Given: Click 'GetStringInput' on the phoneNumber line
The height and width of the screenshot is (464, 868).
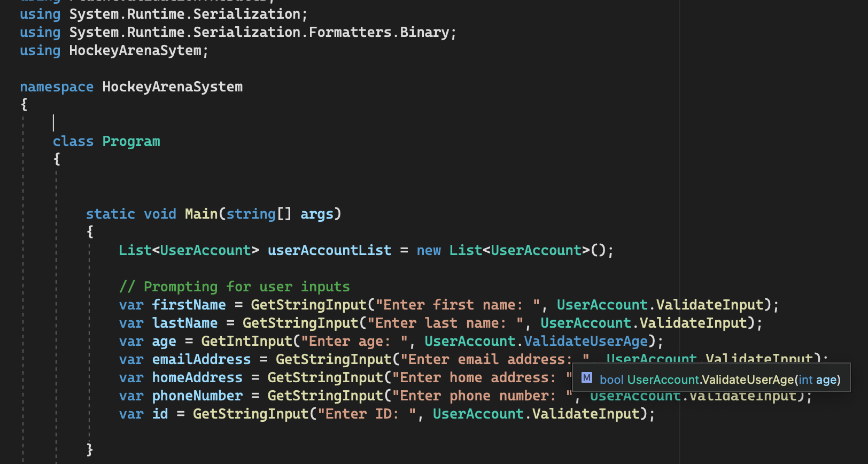Looking at the screenshot, I should point(325,396).
